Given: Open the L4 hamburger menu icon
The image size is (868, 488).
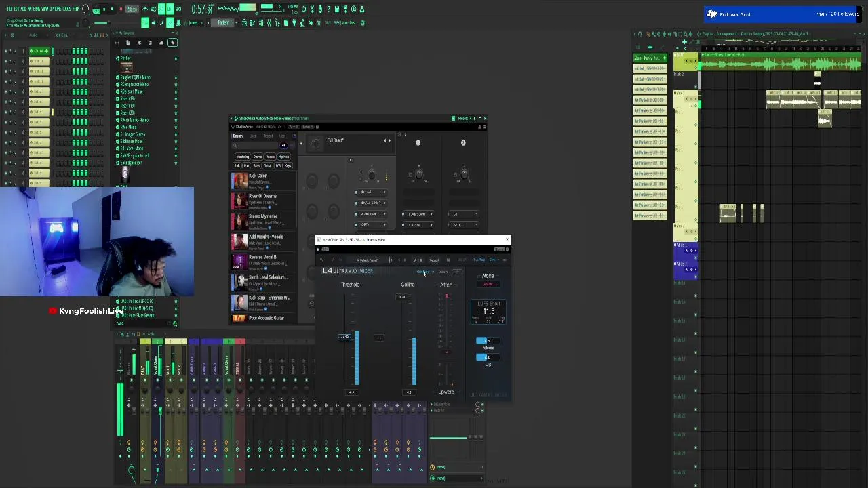Looking at the screenshot, I should tap(505, 260).
